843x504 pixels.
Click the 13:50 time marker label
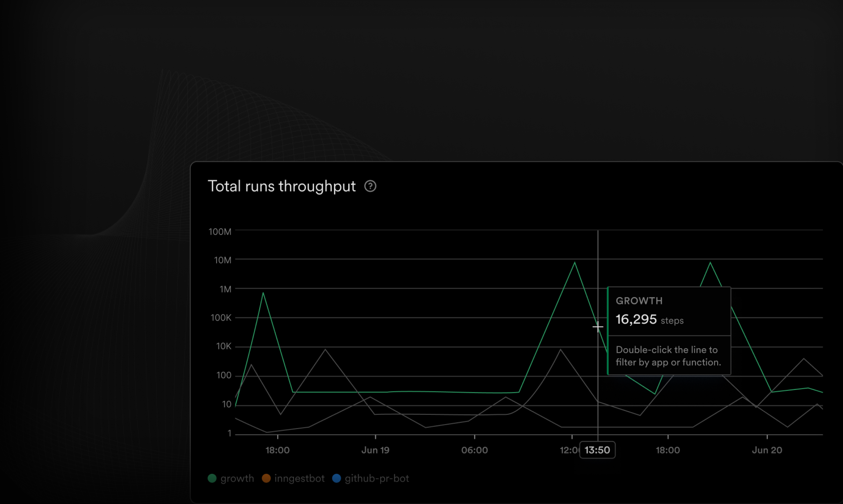click(x=597, y=450)
